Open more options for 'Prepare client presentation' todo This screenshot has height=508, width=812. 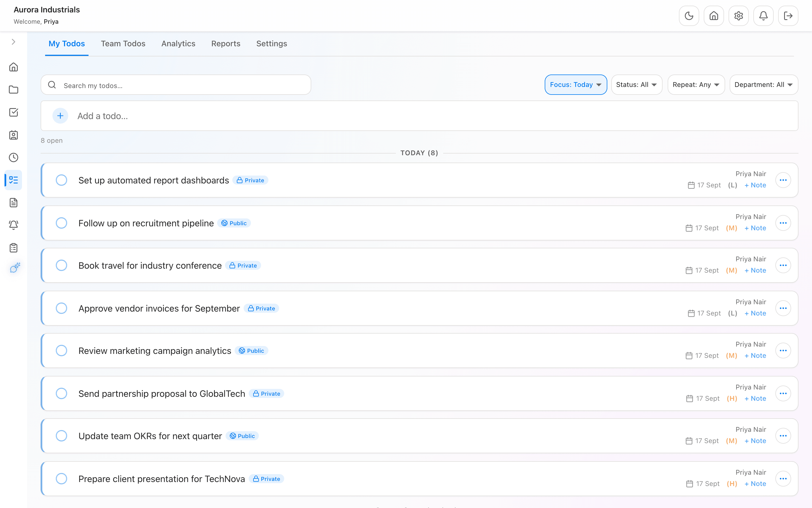click(x=783, y=479)
